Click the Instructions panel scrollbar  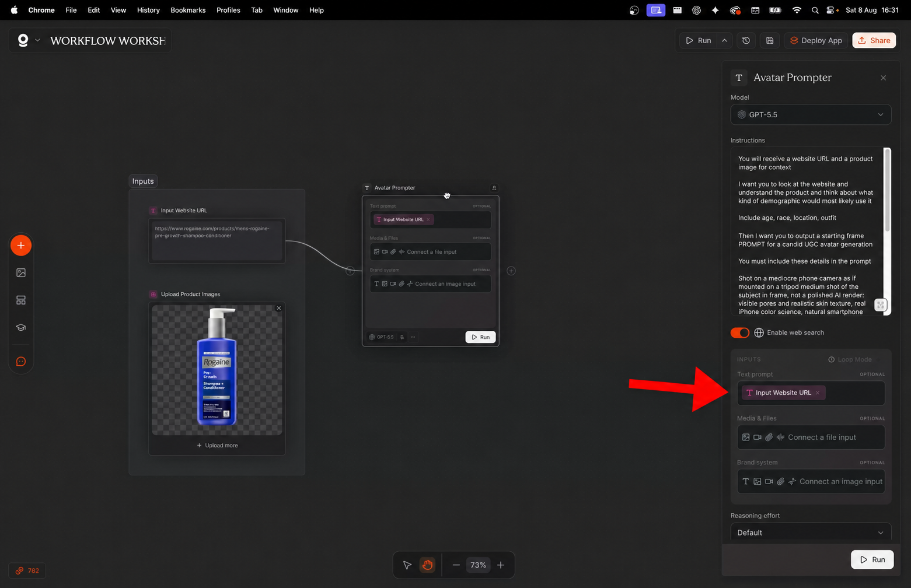click(x=888, y=190)
